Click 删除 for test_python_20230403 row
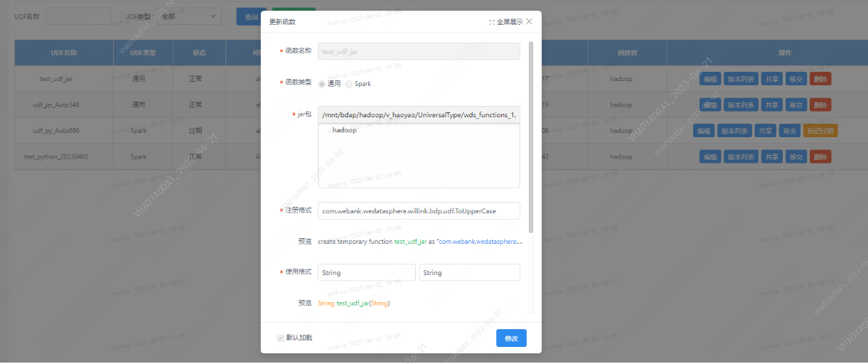 (x=820, y=156)
